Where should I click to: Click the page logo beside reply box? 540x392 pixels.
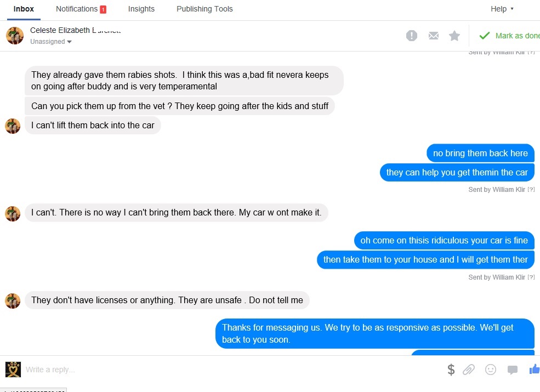(x=13, y=370)
